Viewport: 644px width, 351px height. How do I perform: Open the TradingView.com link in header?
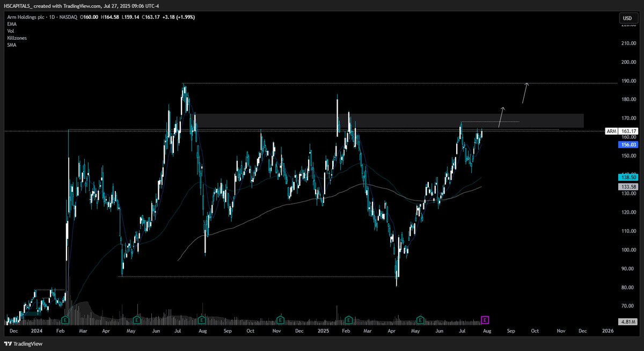pyautogui.click(x=82, y=5)
